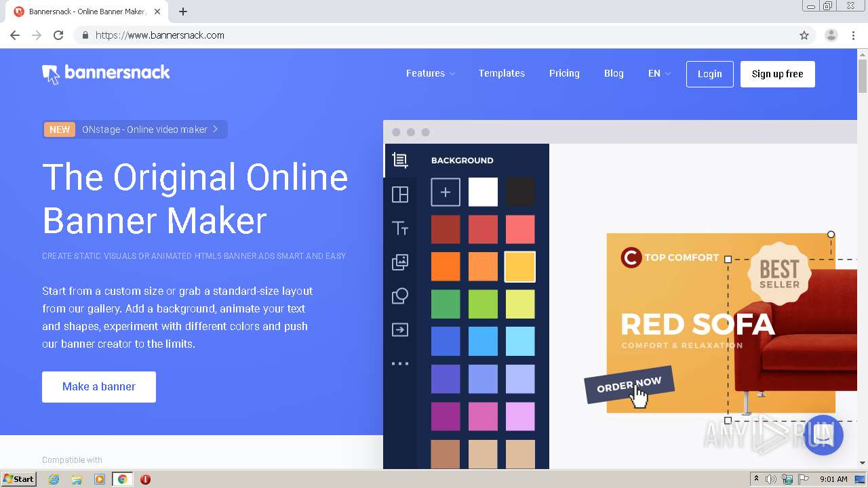
Task: Click the ORDER NOW button in the banner preview
Action: tap(629, 385)
